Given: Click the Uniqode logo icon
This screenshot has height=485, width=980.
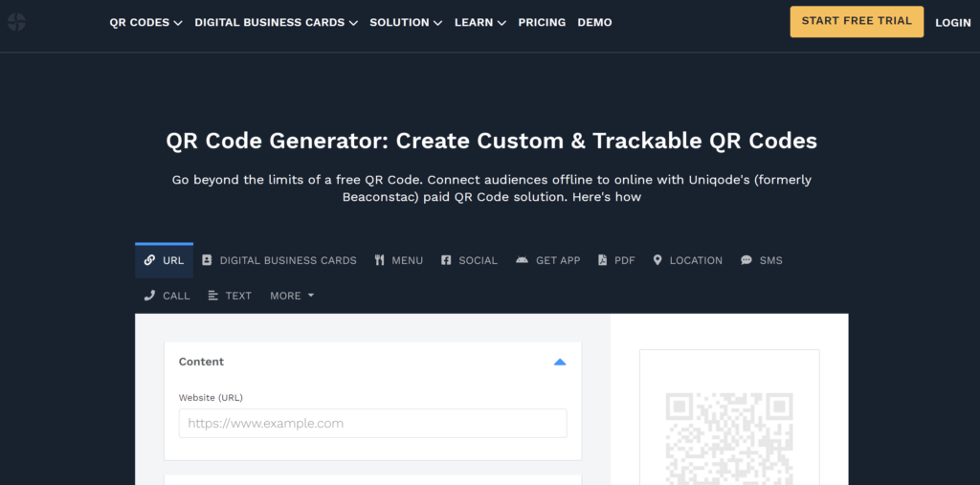Looking at the screenshot, I should click(16, 23).
